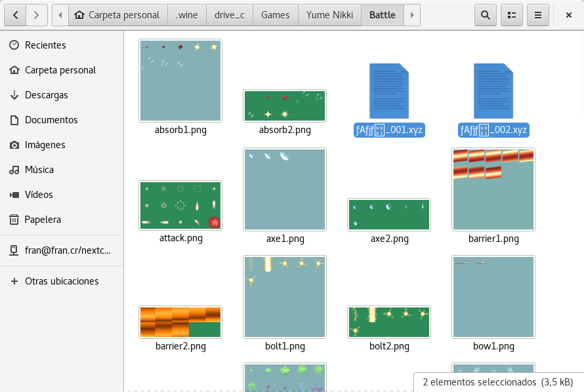
Task: Click the _001.xyz file name label
Action: (389, 130)
